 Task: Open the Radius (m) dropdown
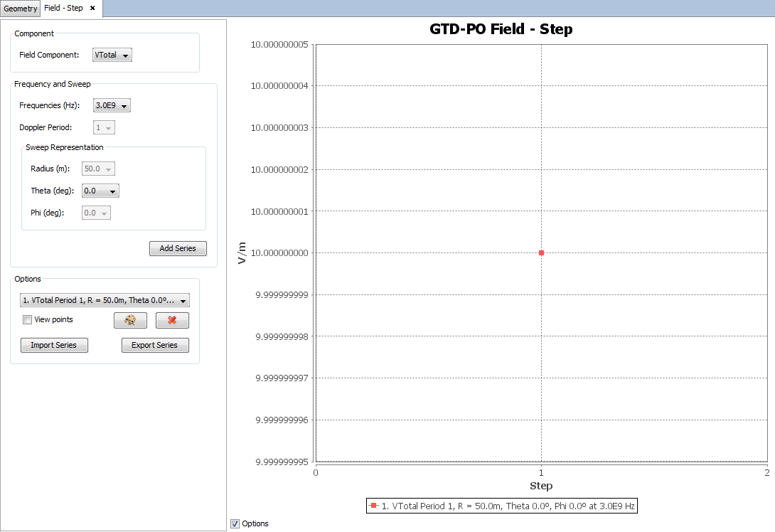click(98, 169)
